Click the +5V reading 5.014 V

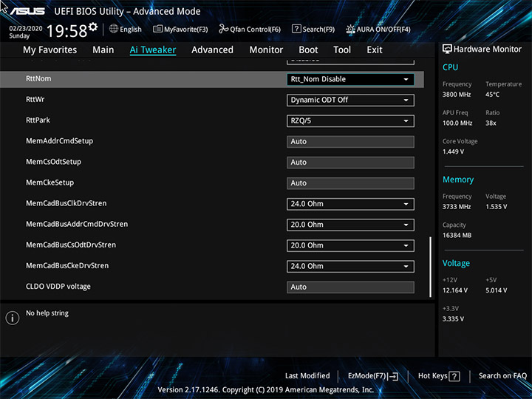click(x=496, y=290)
